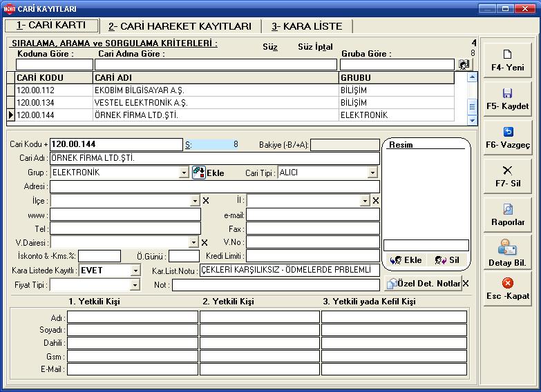Click the 3. Yetkili yada Kefil Kişi E-Mail field
Screen dimensions: 541x392
coord(395,369)
